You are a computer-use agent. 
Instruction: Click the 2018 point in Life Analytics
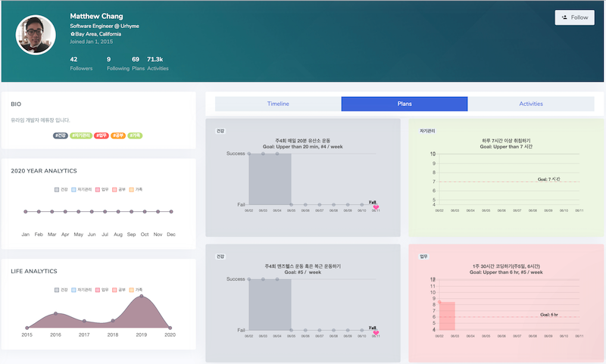click(113, 321)
